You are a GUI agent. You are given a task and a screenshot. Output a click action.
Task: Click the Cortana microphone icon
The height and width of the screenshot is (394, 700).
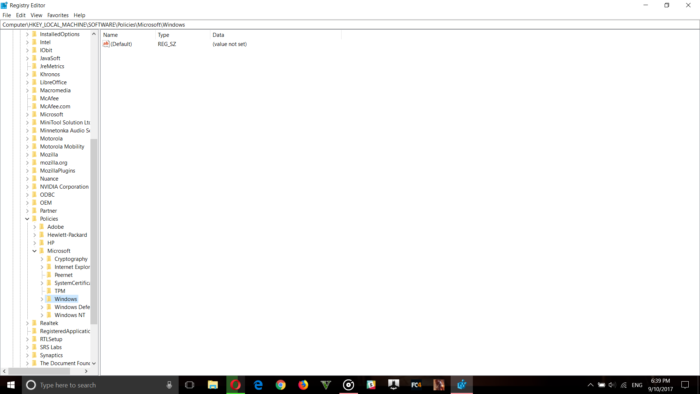(169, 385)
